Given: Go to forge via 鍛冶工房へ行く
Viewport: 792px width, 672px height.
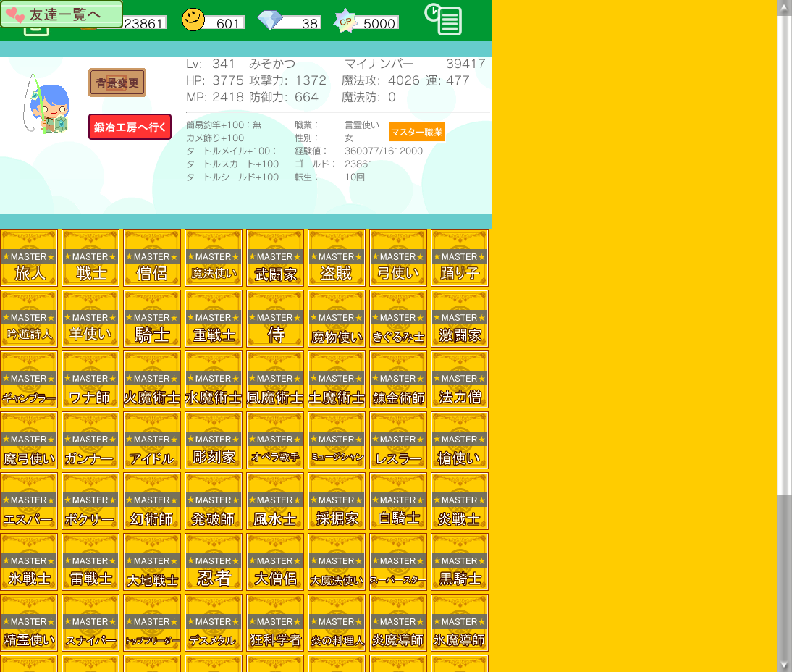Looking at the screenshot, I should coord(130,127).
